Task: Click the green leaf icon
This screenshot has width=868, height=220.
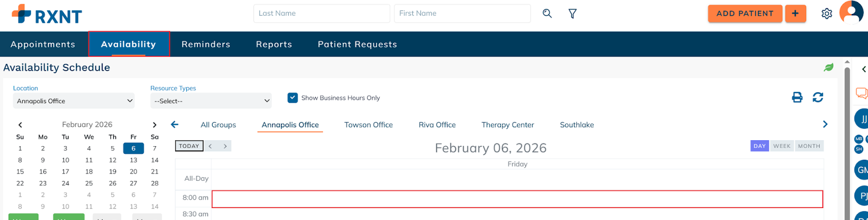Action: [x=828, y=67]
